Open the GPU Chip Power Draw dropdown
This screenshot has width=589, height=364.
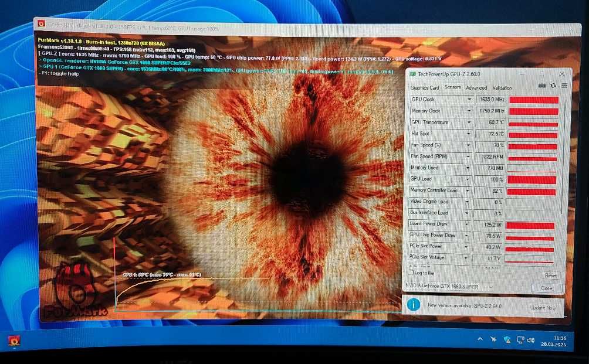pyautogui.click(x=466, y=236)
